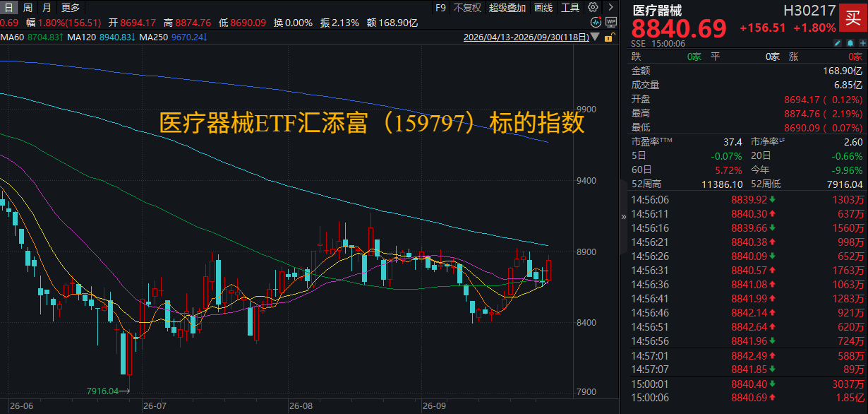Screen dimensions: 868x414
Task: Click the right chevron in toolbar
Action: pos(609,8)
